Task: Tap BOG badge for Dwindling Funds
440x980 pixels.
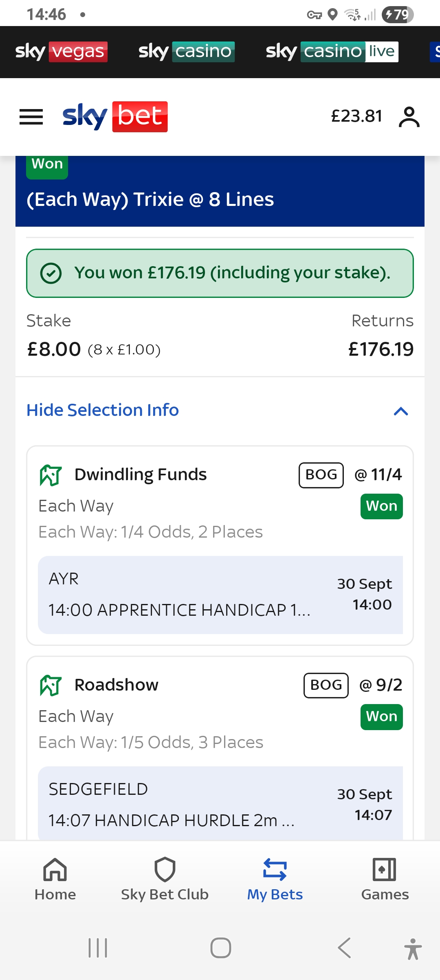Action: pos(321,475)
